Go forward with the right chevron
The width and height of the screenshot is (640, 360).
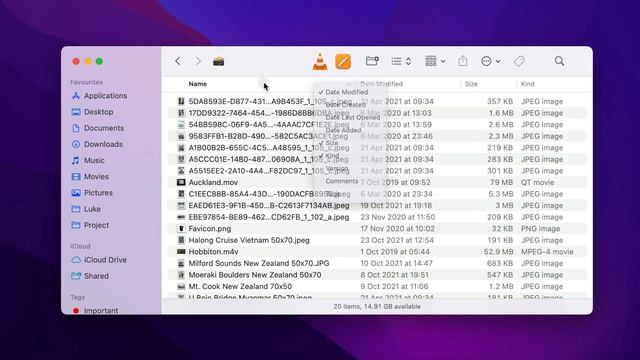click(198, 61)
